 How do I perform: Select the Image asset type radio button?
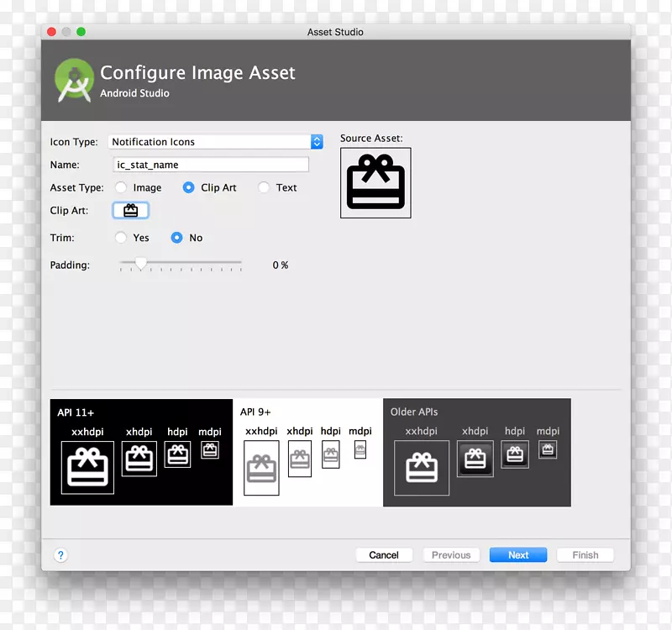click(x=120, y=187)
